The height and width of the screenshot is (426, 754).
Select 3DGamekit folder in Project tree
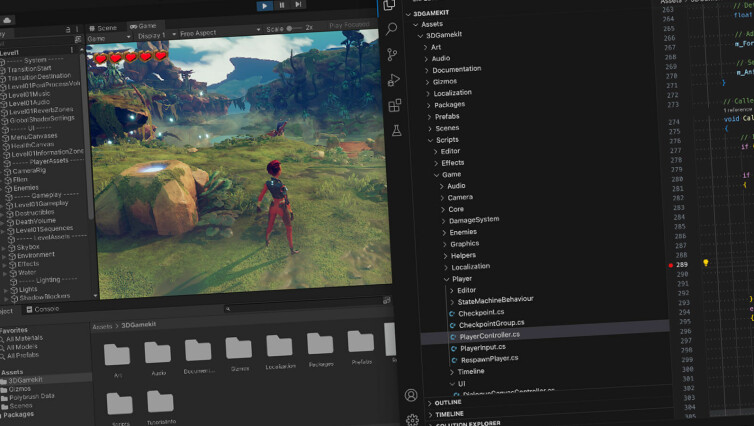coord(25,380)
